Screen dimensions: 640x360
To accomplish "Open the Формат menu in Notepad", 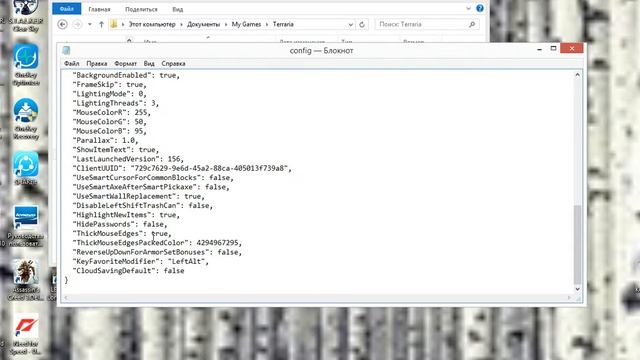I will [x=125, y=64].
